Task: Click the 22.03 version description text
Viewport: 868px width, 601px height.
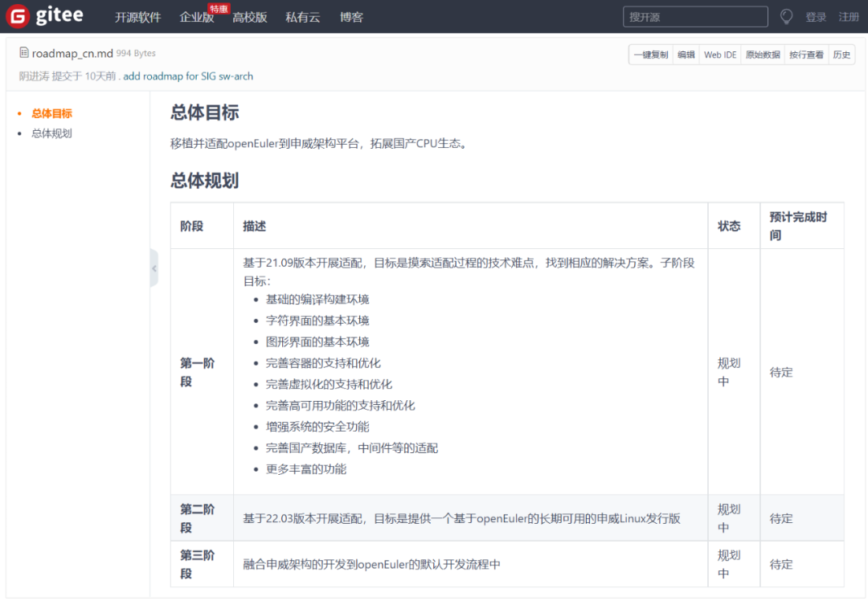Action: pyautogui.click(x=461, y=518)
